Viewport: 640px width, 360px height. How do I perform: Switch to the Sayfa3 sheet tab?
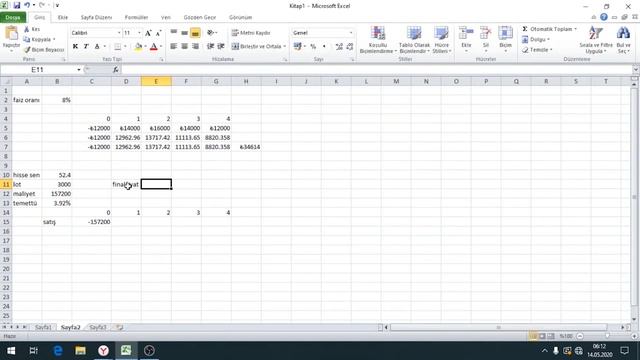(98, 327)
